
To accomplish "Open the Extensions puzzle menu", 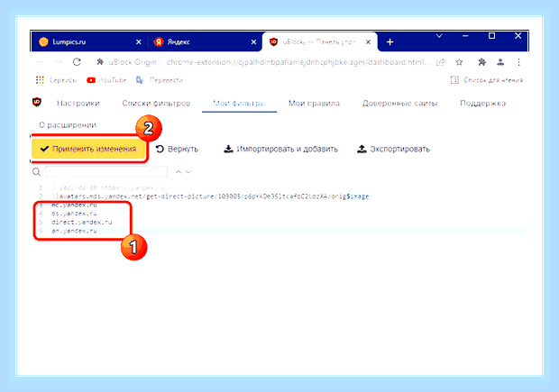I will click(482, 62).
